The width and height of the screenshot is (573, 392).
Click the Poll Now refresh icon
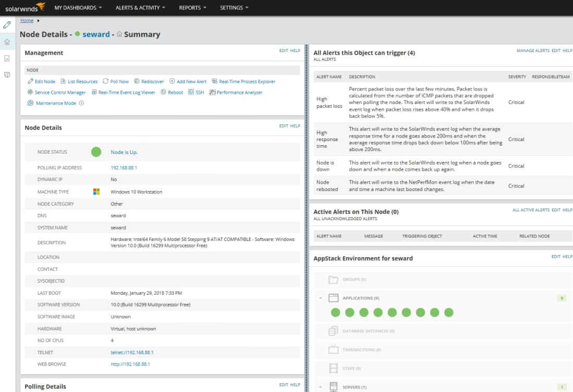[106, 81]
